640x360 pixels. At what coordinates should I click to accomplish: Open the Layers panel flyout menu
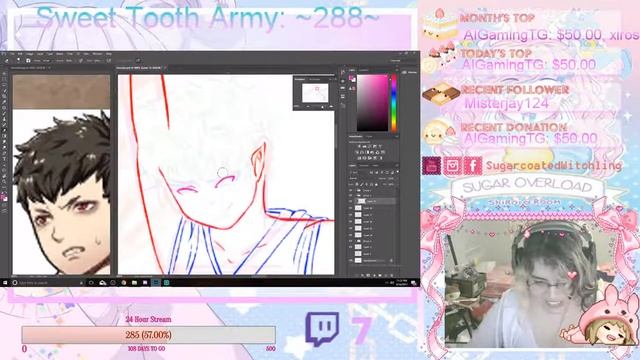(x=397, y=165)
